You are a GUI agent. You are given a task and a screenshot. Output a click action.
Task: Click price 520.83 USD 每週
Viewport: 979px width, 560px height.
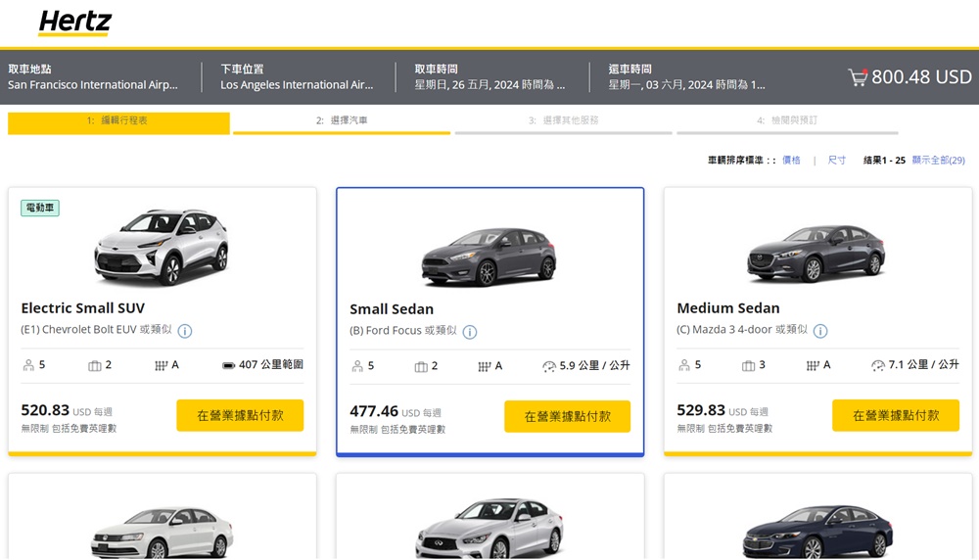coord(67,411)
